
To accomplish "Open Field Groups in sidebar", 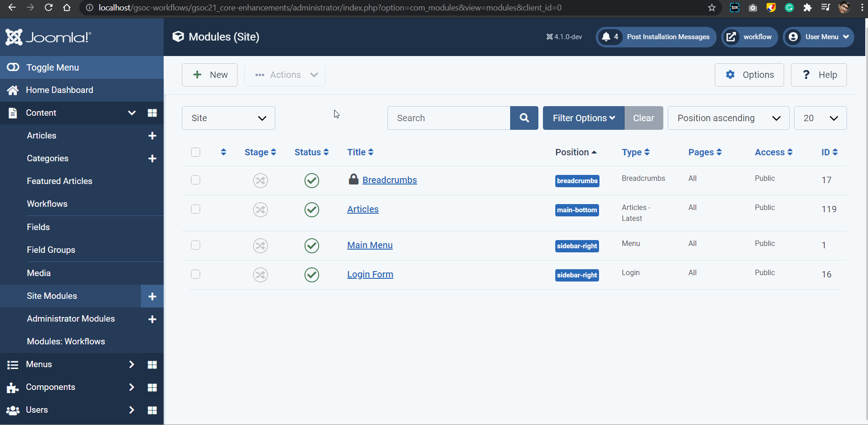I will 51,250.
